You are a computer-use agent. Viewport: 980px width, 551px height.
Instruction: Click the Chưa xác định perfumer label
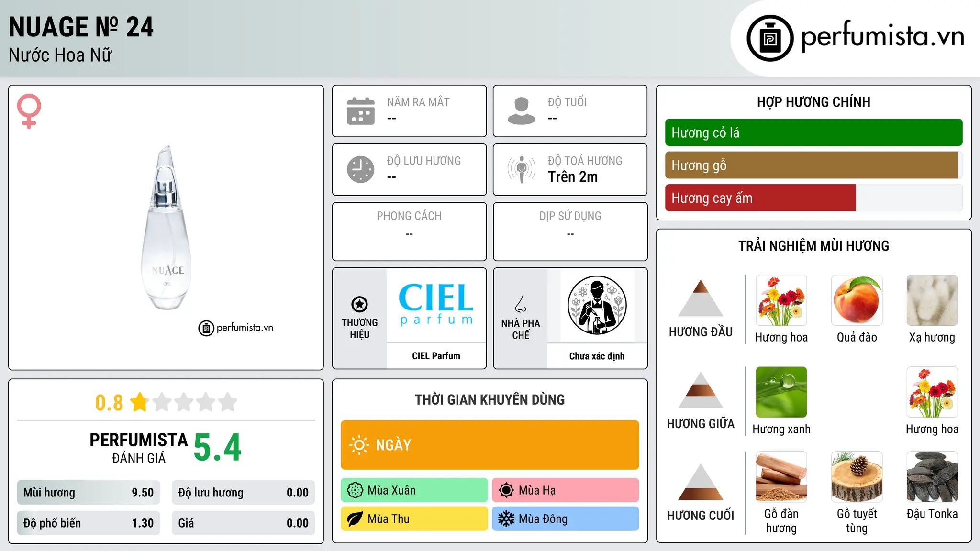597,356
